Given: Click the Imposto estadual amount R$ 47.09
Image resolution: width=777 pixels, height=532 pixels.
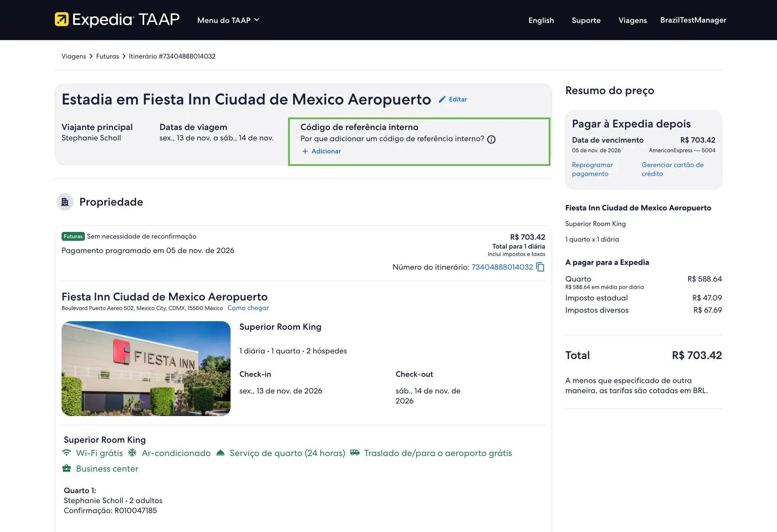Looking at the screenshot, I should point(707,298).
